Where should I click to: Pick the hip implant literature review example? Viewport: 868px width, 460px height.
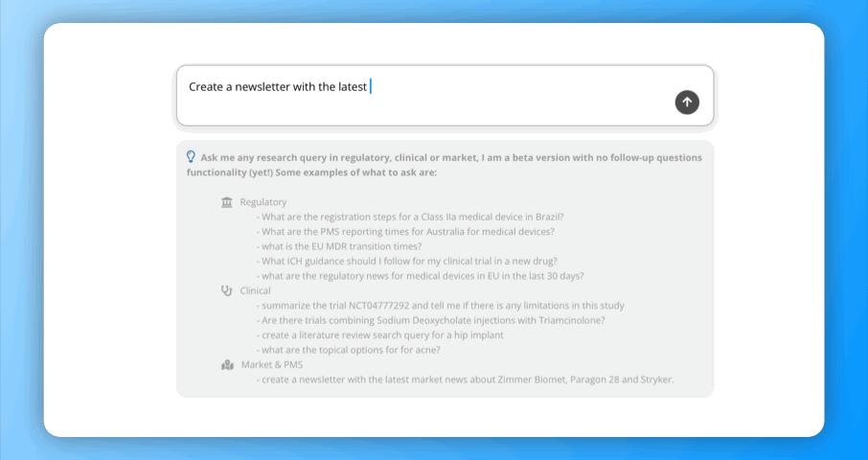tap(379, 334)
